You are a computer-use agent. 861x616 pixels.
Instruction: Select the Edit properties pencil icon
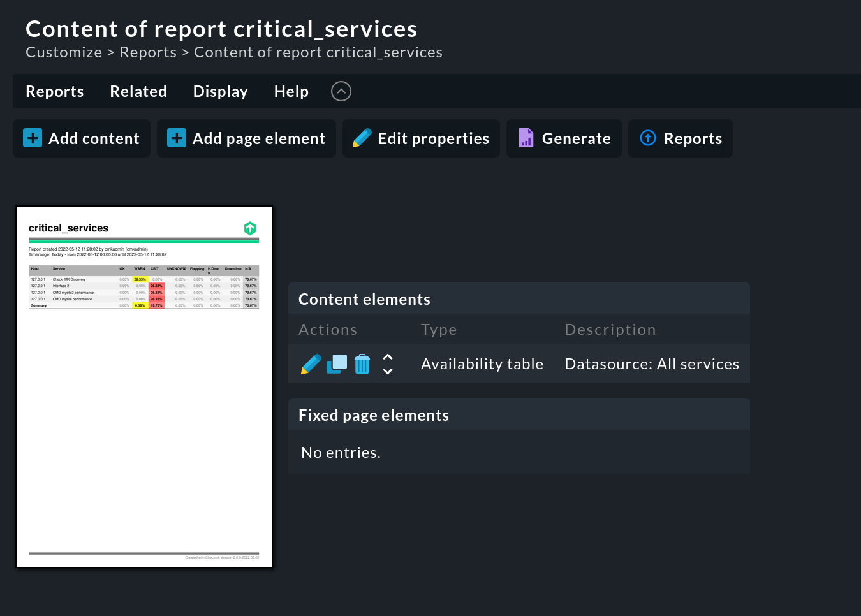click(362, 138)
